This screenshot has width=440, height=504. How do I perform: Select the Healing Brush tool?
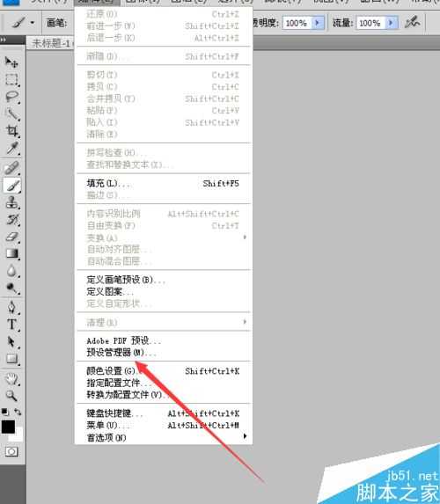click(x=11, y=168)
